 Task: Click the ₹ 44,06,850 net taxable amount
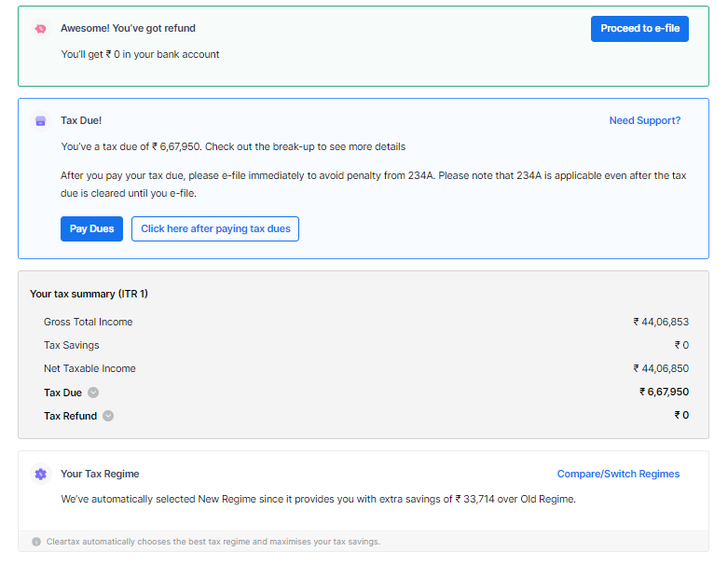(661, 368)
